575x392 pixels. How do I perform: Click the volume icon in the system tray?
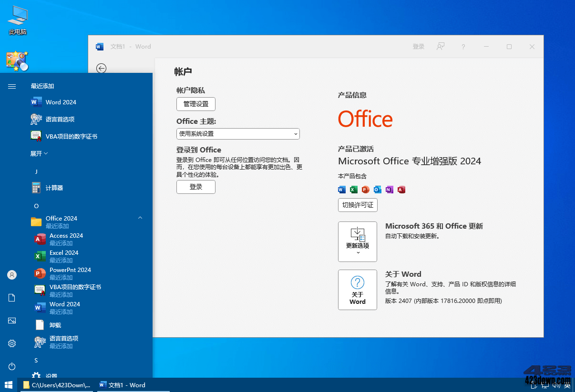coord(556,385)
